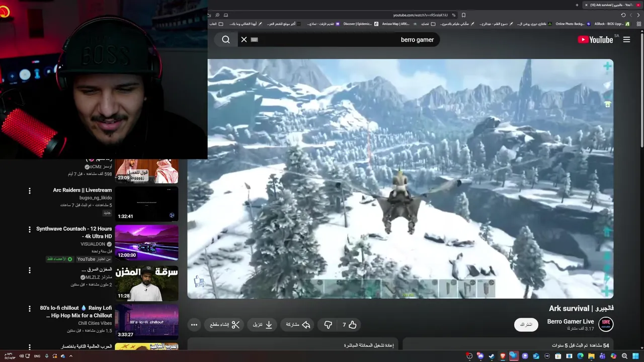644x362 pixels.
Task: Close the Ark survival browser tab
Action: (x=586, y=5)
